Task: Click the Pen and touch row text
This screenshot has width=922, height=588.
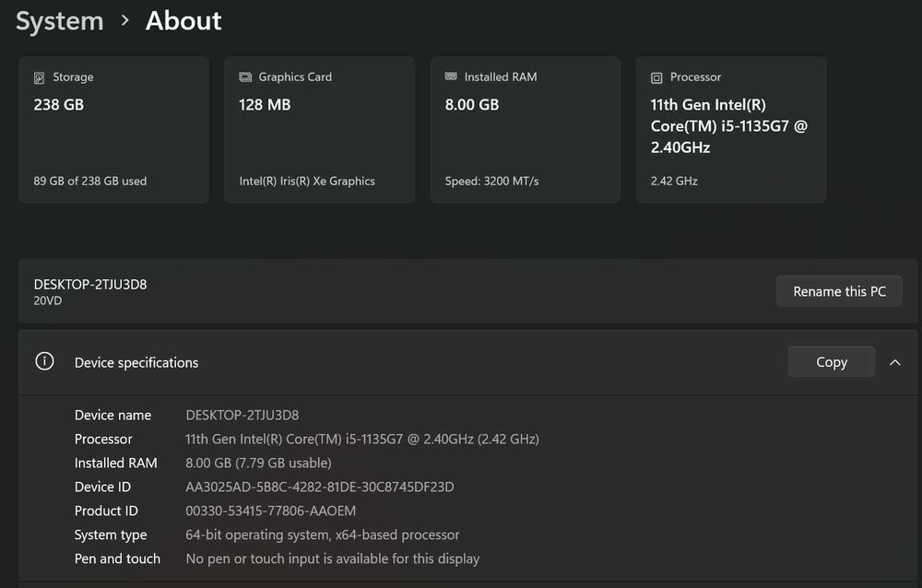Action: click(333, 559)
